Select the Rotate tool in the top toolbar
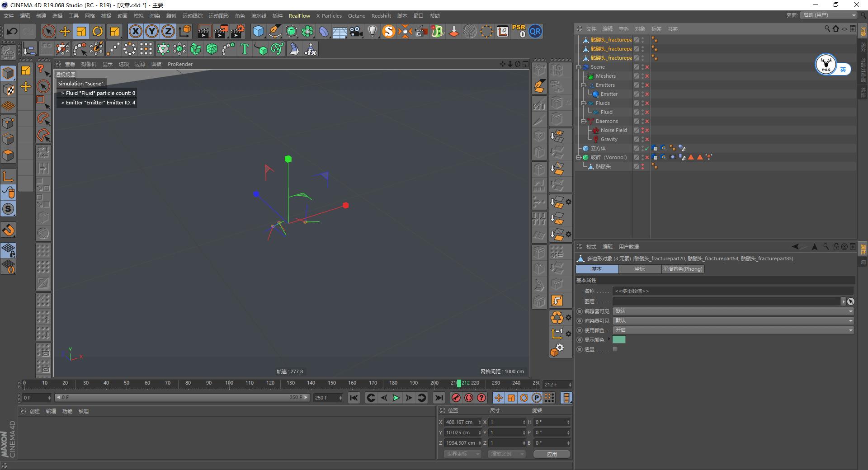Screen dimensions: 868x470 [98, 31]
